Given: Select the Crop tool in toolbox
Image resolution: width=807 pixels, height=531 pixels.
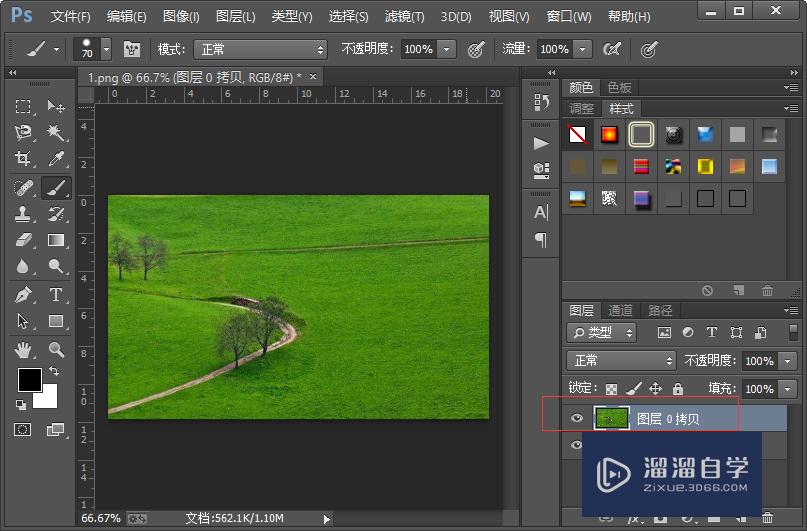Looking at the screenshot, I should (x=23, y=159).
